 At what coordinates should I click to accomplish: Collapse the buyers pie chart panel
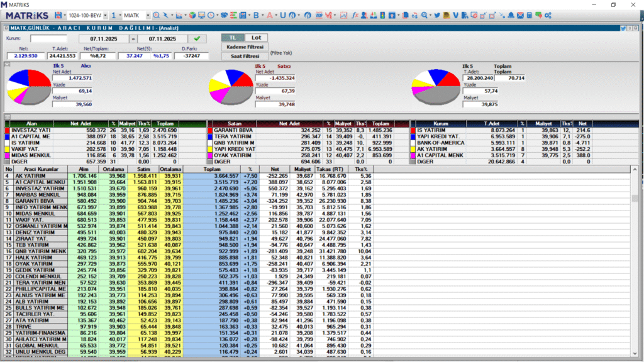tap(7, 64)
